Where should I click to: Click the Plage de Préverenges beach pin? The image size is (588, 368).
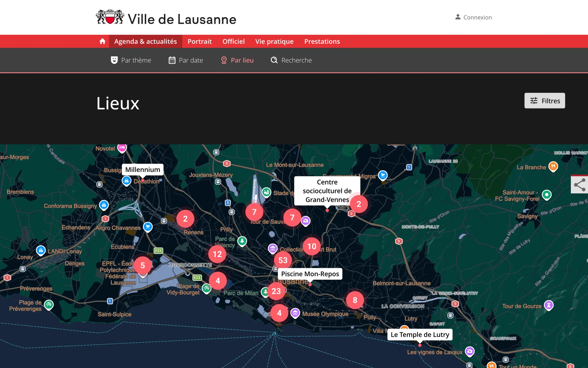click(x=49, y=305)
